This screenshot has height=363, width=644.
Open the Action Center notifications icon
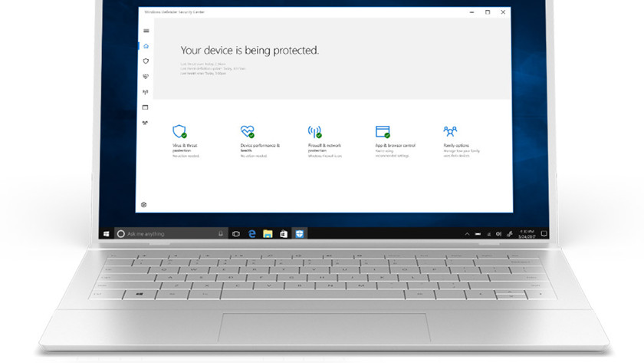coord(544,233)
